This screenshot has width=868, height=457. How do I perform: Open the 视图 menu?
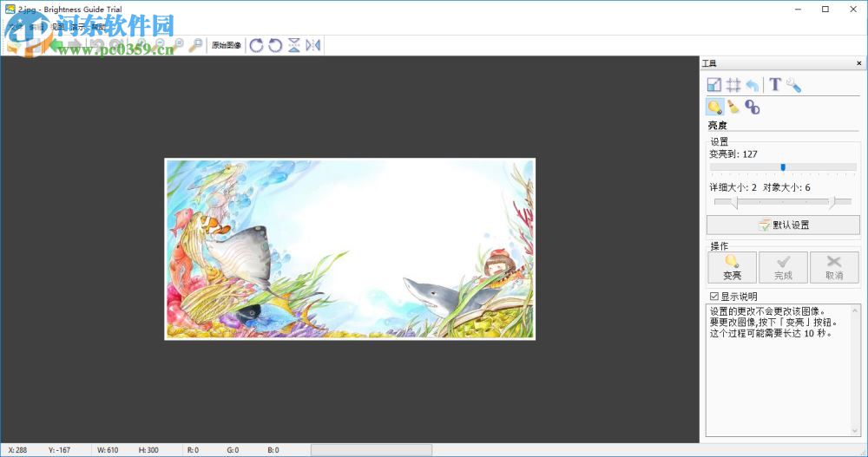(x=57, y=27)
